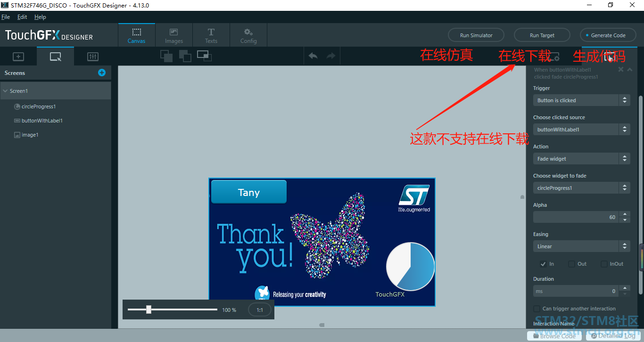
Task: Decrease the Alpha value with down arrow
Action: coord(625,220)
